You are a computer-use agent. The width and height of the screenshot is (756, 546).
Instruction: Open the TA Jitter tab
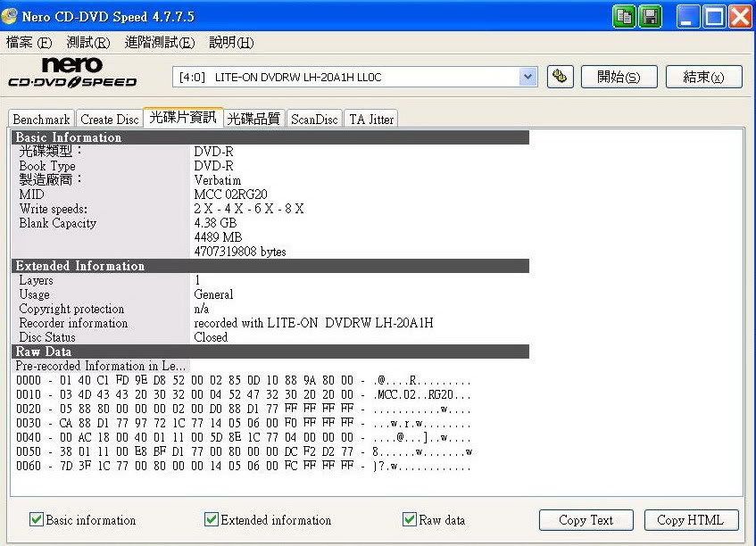coord(371,119)
